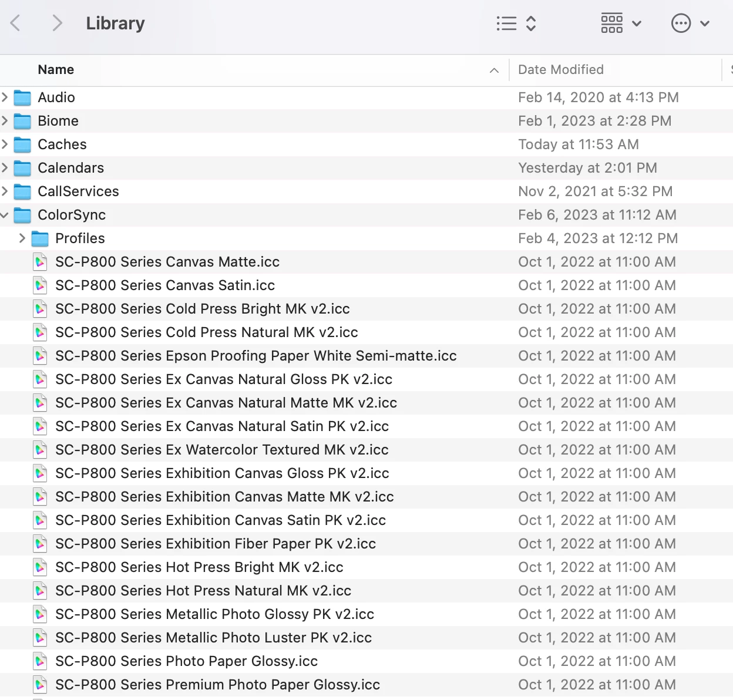The width and height of the screenshot is (733, 700).
Task: Click Hot Press Natural MK file icon
Action: coord(40,591)
